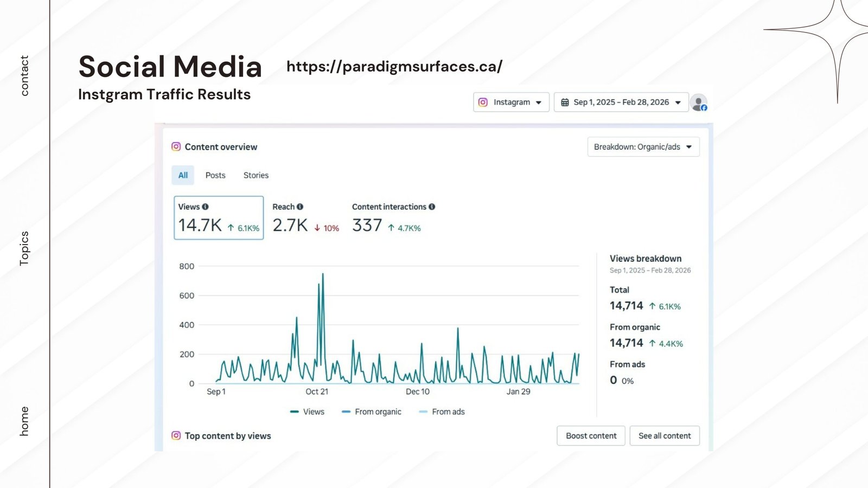
Task: Click Instagram icon beside Top content by views
Action: (x=176, y=435)
